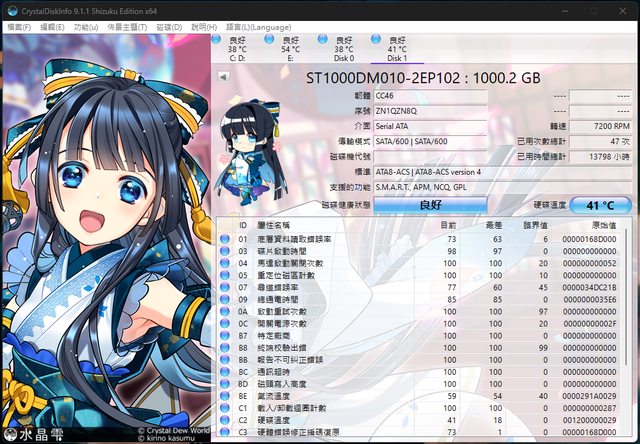
Task: Click the previous disk arrow button
Action: [223, 76]
